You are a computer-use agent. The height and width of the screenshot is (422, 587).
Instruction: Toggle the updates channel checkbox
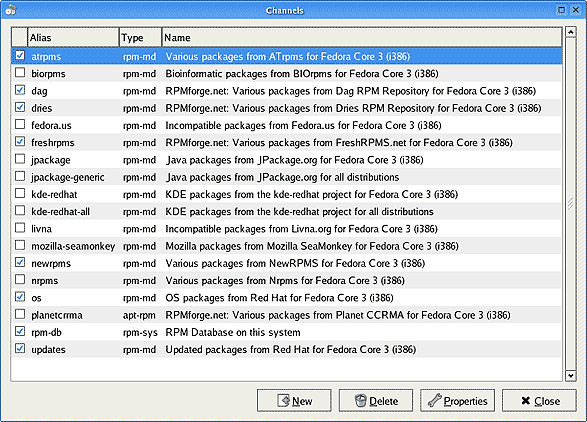20,349
